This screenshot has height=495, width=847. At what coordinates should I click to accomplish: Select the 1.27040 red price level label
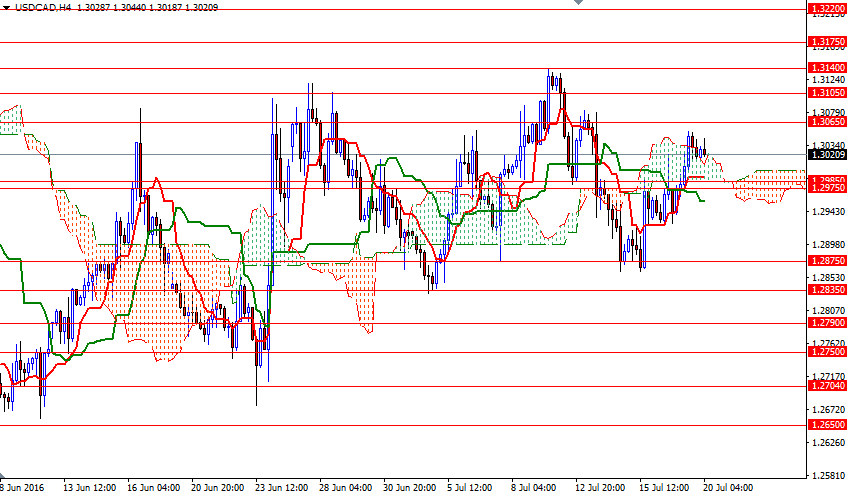coord(826,386)
